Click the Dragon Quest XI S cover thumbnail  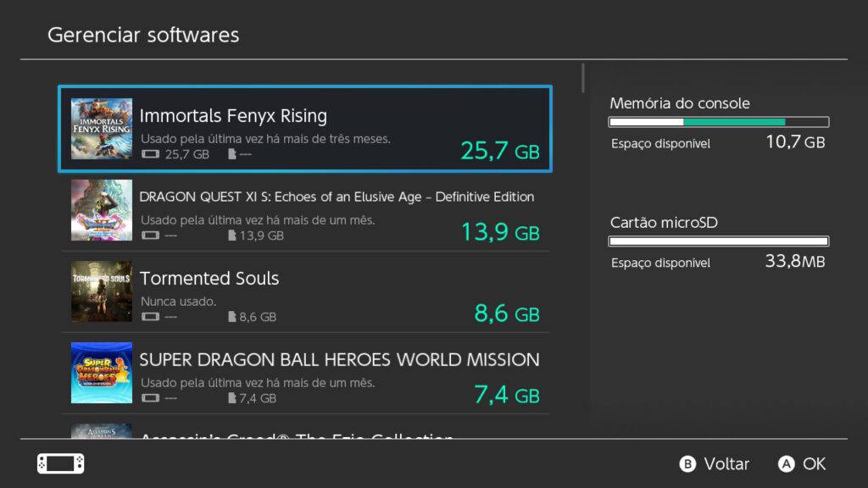tap(102, 210)
